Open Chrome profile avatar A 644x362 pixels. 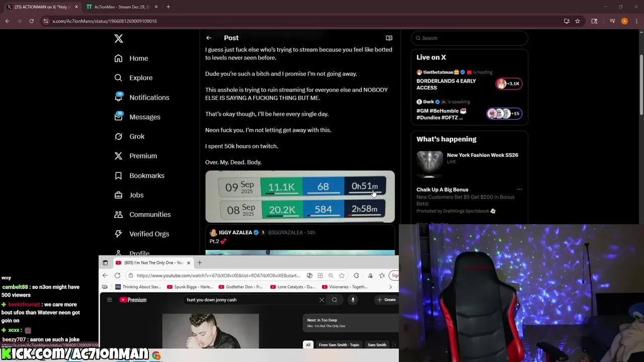point(624,21)
